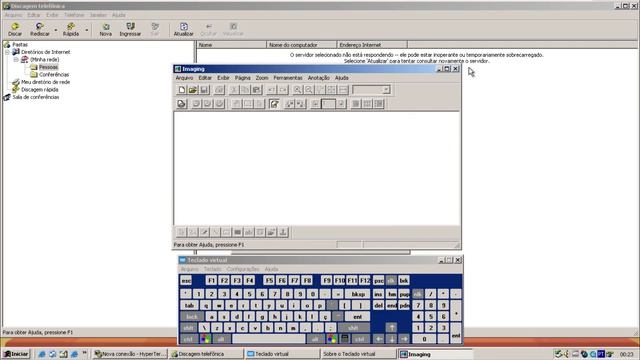Select the Conferências folder in tree
Screen dimensions: 640x360
click(54, 75)
